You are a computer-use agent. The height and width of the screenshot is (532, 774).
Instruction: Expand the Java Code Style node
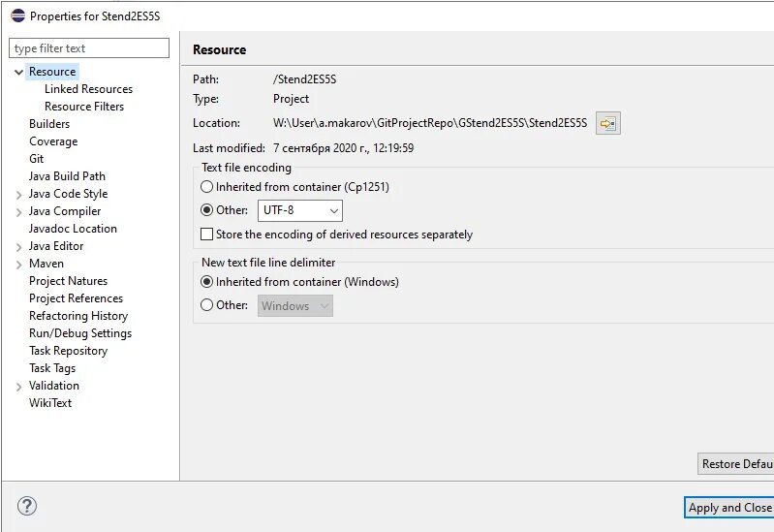pyautogui.click(x=18, y=195)
